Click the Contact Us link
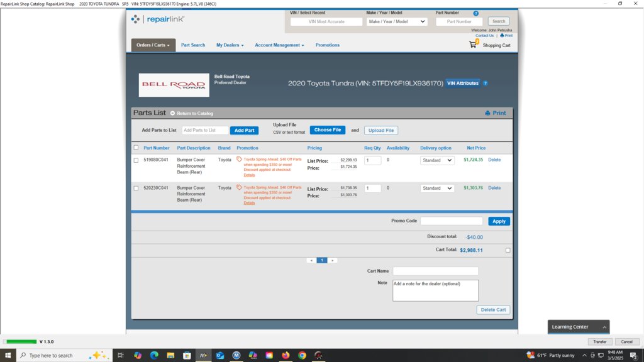Screen dimensions: 644x362 click(x=485, y=36)
